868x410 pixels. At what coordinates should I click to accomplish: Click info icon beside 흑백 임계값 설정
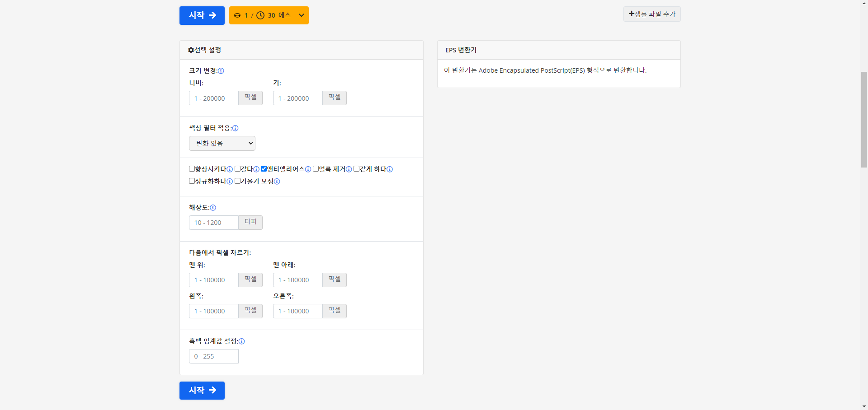(242, 341)
